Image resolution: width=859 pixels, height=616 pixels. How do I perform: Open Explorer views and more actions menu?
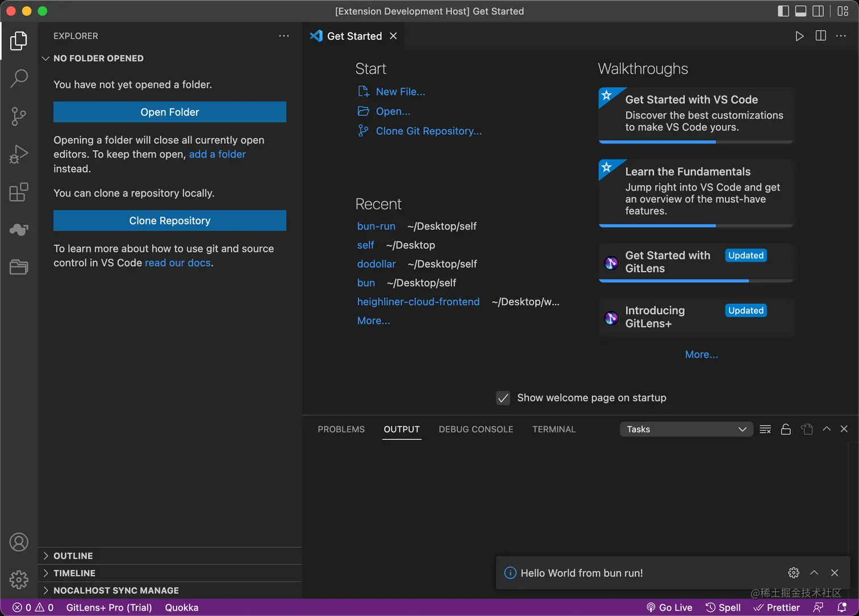point(284,36)
